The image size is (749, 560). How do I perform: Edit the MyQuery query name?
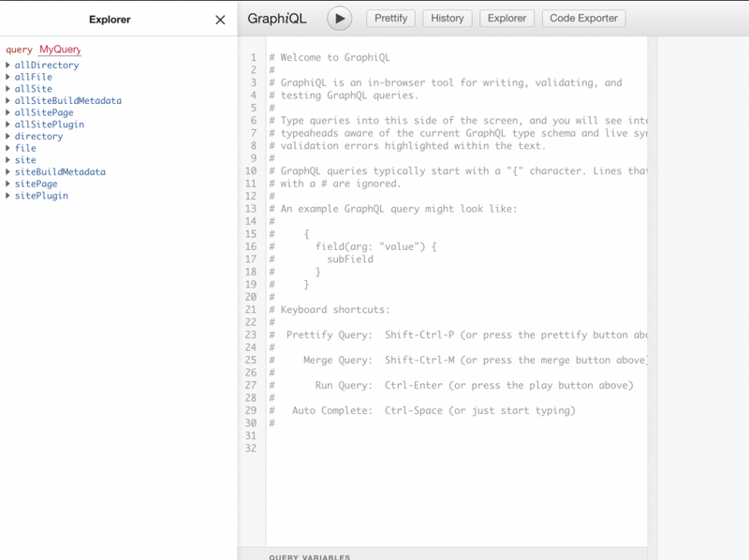click(x=60, y=49)
